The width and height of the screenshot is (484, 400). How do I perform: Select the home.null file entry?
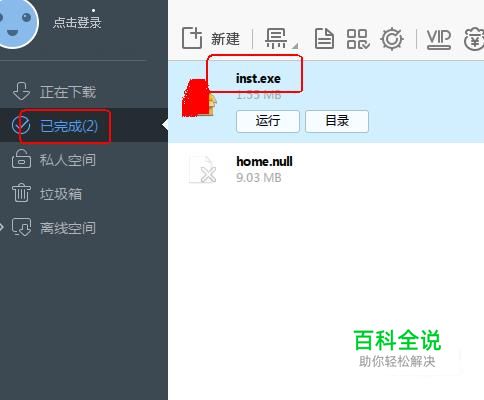(x=326, y=169)
